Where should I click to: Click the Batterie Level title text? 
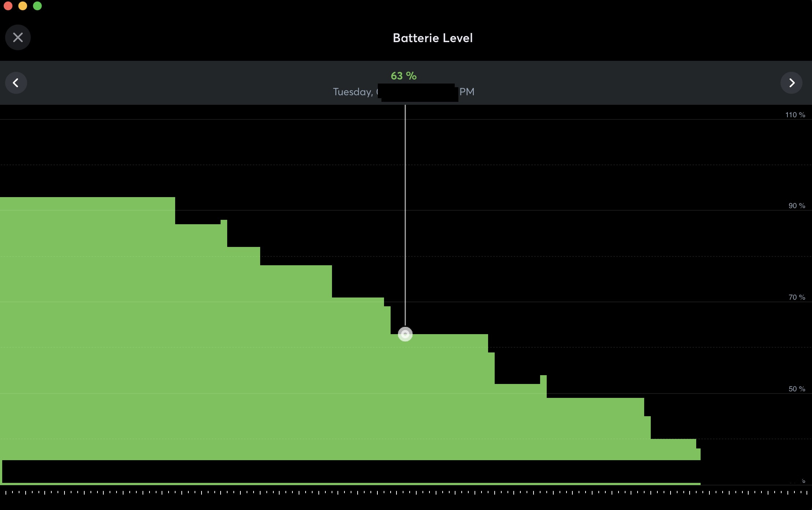pos(432,38)
